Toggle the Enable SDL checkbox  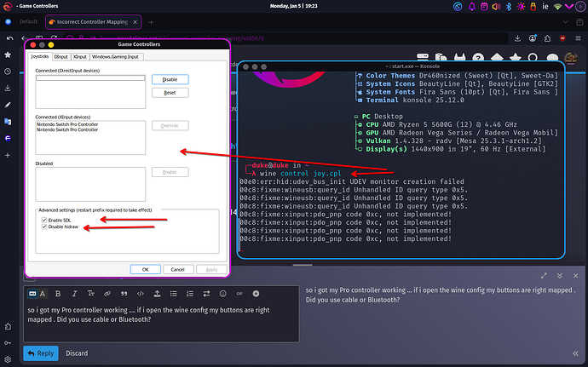pyautogui.click(x=44, y=220)
